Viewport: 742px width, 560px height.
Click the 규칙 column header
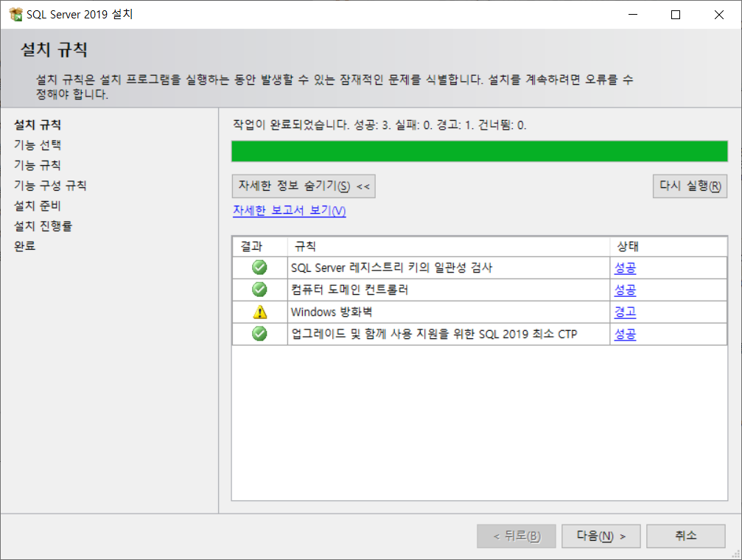[x=449, y=246]
